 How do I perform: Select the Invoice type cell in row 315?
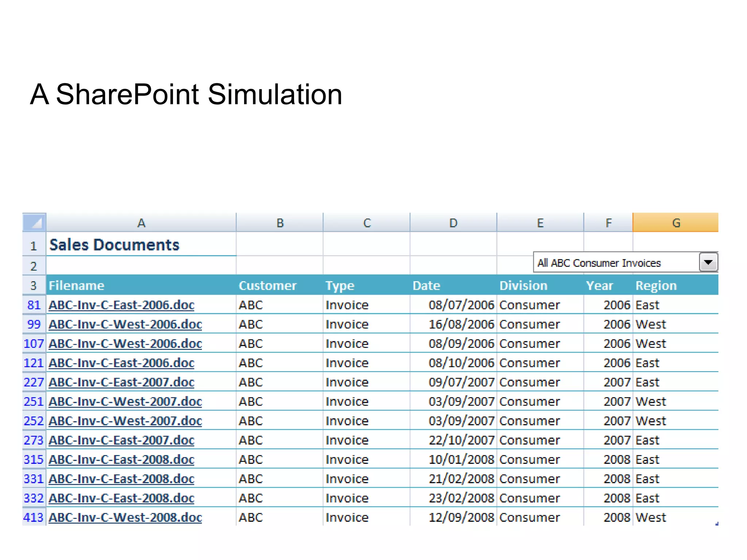(367, 459)
